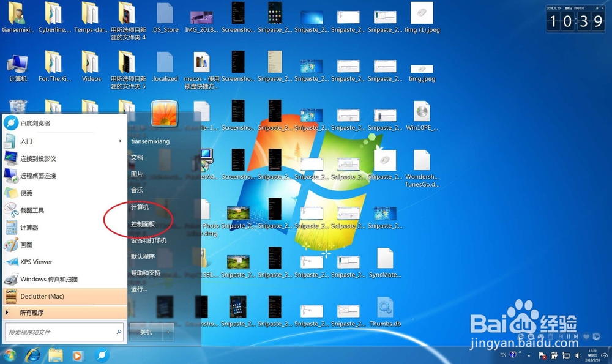612x364 pixels.
Task: Launch 画图 paint program
Action: [x=64, y=245]
